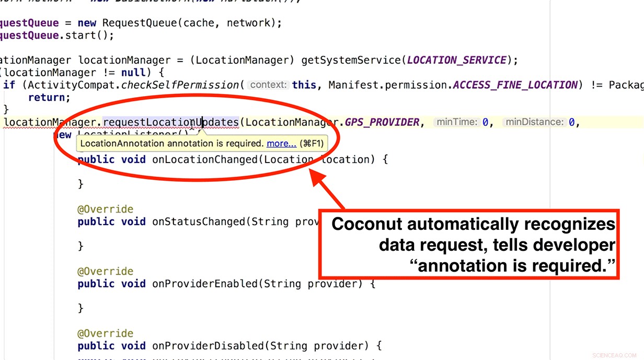Click the LOCATION_SERVICE constant
Viewport: 644px width, 360px height.
455,60
